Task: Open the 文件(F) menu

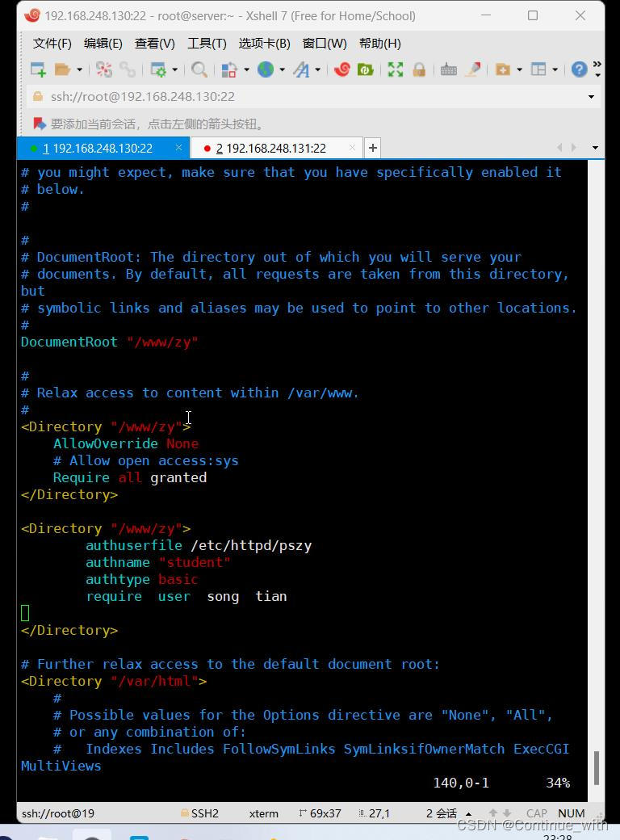Action: point(52,44)
